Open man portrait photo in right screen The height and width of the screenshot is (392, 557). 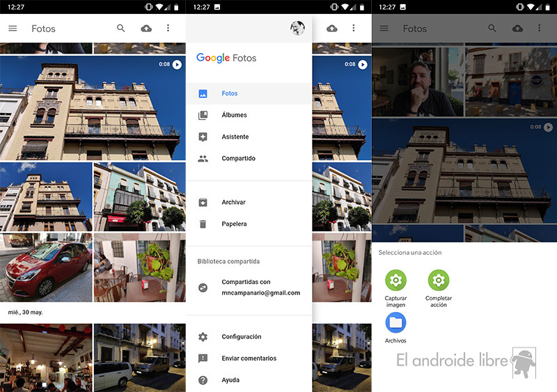click(418, 81)
